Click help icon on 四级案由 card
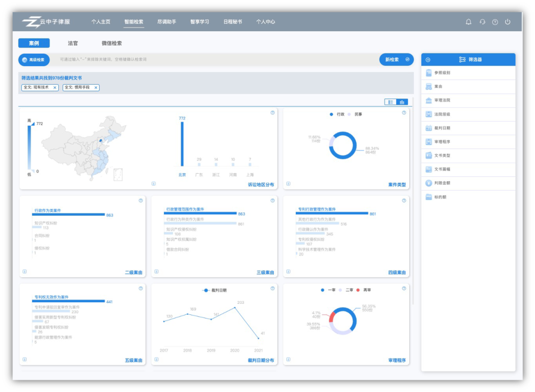This screenshot has height=392, width=535. [404, 201]
